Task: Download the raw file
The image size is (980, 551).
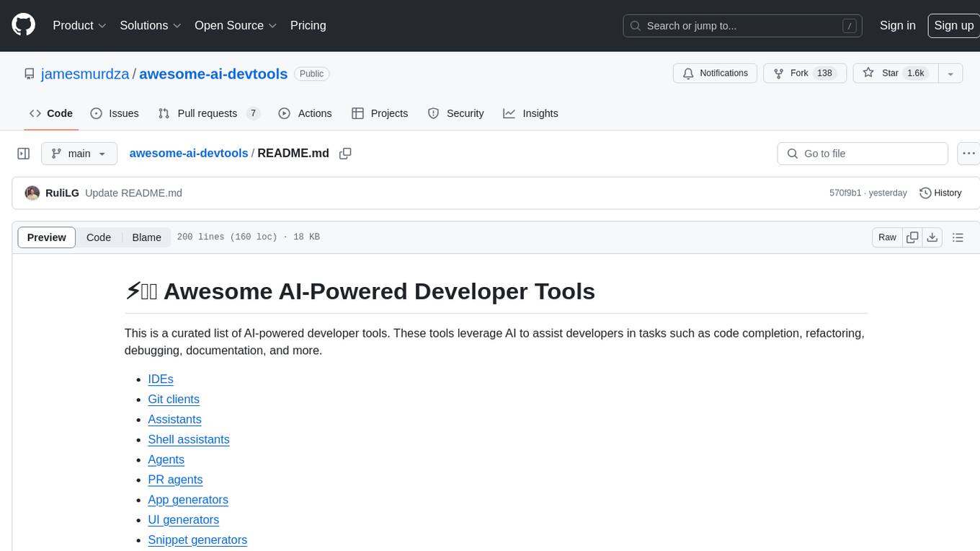Action: click(932, 237)
